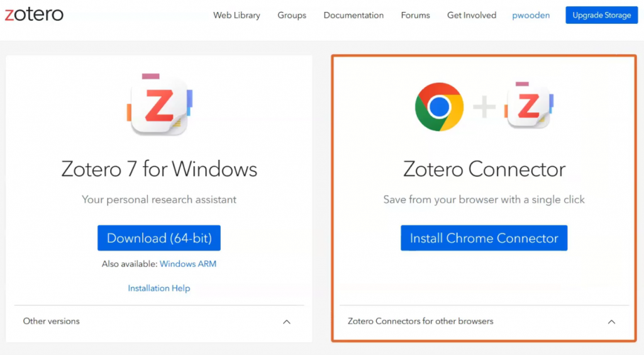Click the Download (64-bit) button
Screen dimensions: 644x355
pyautogui.click(x=159, y=238)
